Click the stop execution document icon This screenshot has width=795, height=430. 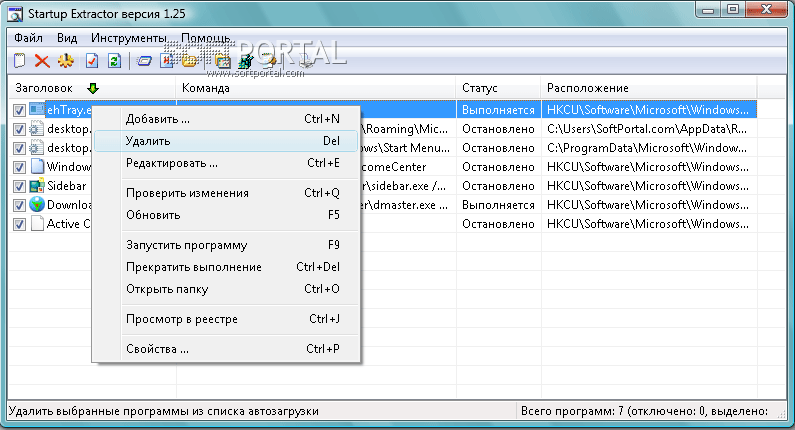(x=166, y=61)
